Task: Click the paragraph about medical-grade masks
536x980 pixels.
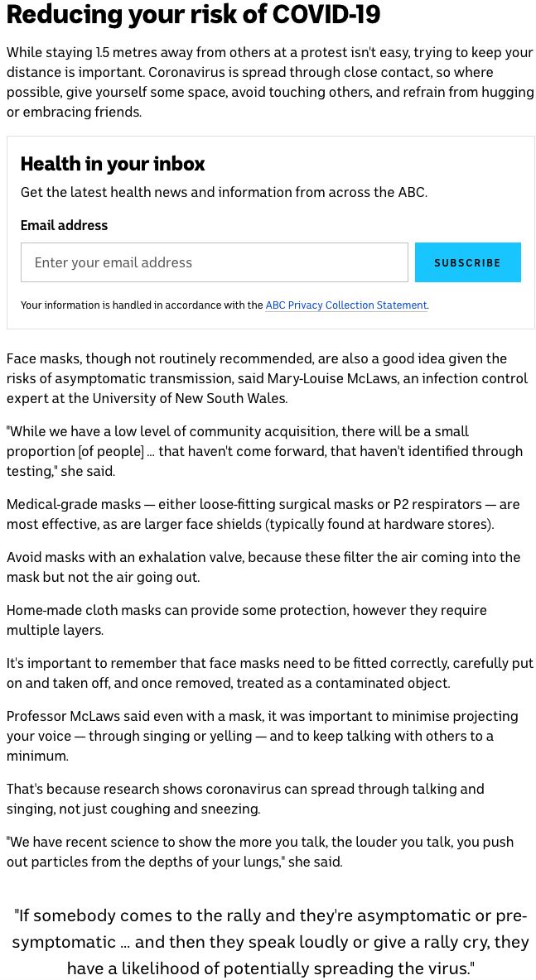Action: pos(263,514)
